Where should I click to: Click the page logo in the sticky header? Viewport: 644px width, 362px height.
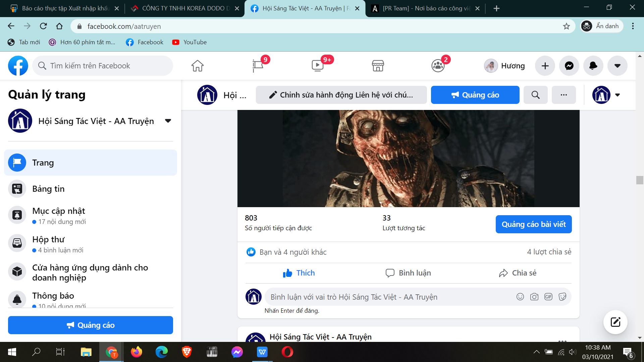pos(207,95)
